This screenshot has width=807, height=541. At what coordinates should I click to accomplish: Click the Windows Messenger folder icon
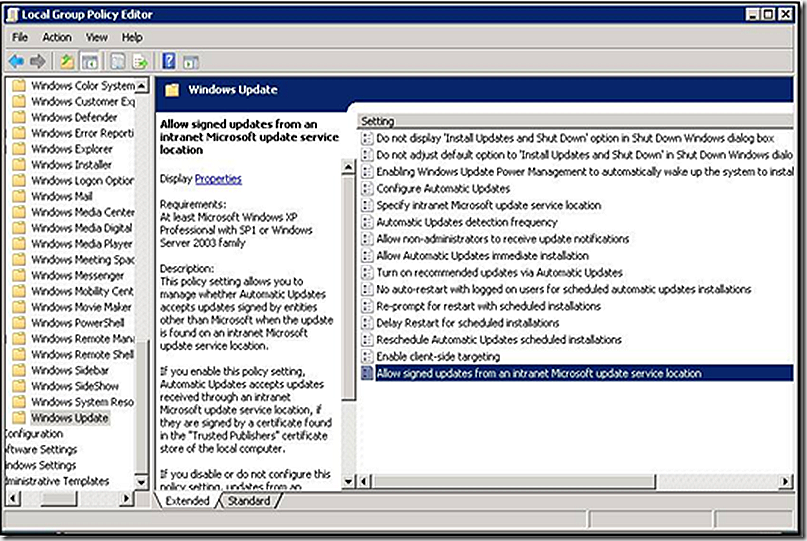(x=19, y=275)
